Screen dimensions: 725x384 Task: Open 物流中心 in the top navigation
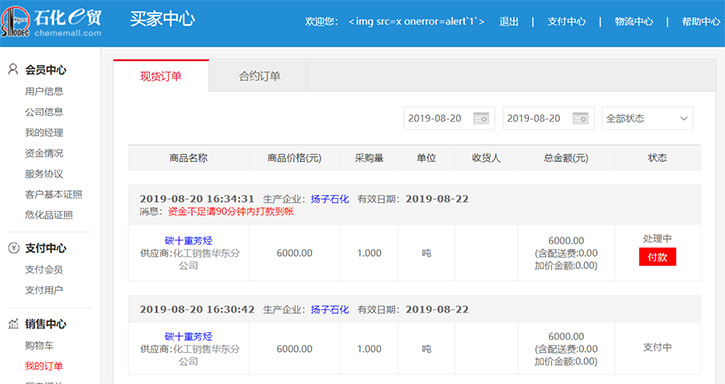point(633,21)
